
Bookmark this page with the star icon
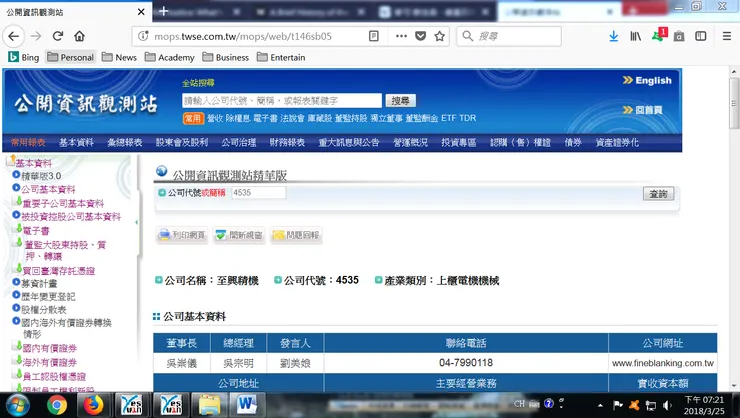tap(439, 36)
